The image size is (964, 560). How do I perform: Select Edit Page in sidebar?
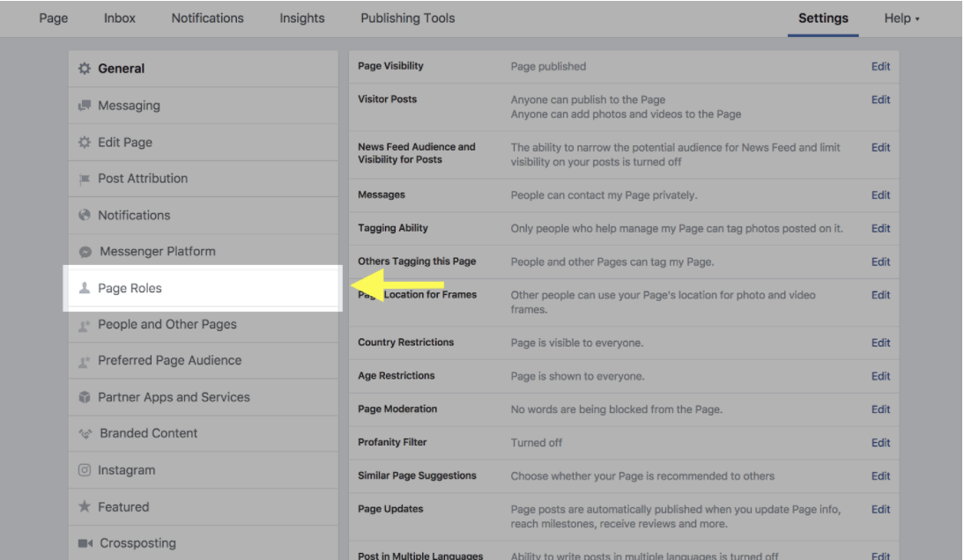click(x=204, y=143)
